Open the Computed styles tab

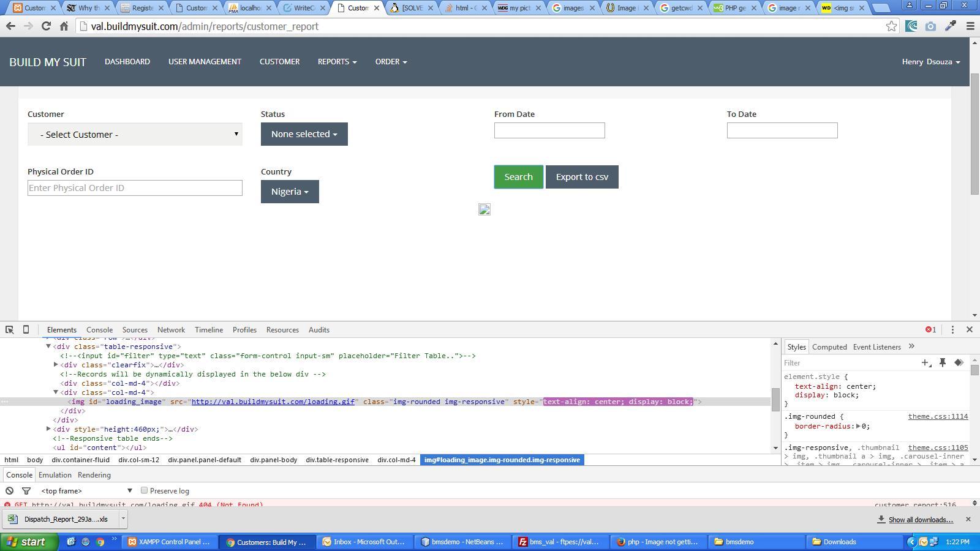[x=829, y=347]
